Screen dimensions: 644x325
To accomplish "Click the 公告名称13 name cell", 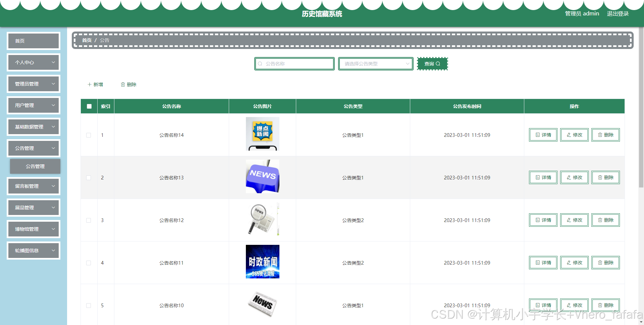I will pyautogui.click(x=171, y=178).
